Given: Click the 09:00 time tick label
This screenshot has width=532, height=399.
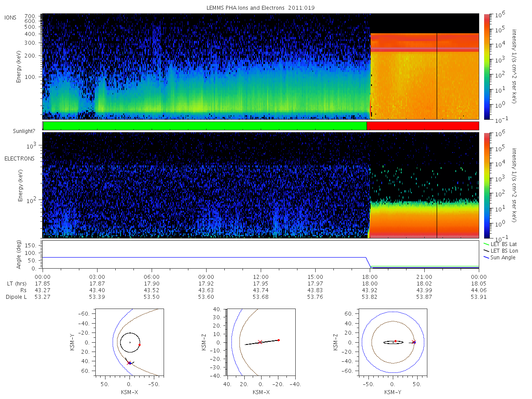Looking at the screenshot, I should (x=206, y=276).
